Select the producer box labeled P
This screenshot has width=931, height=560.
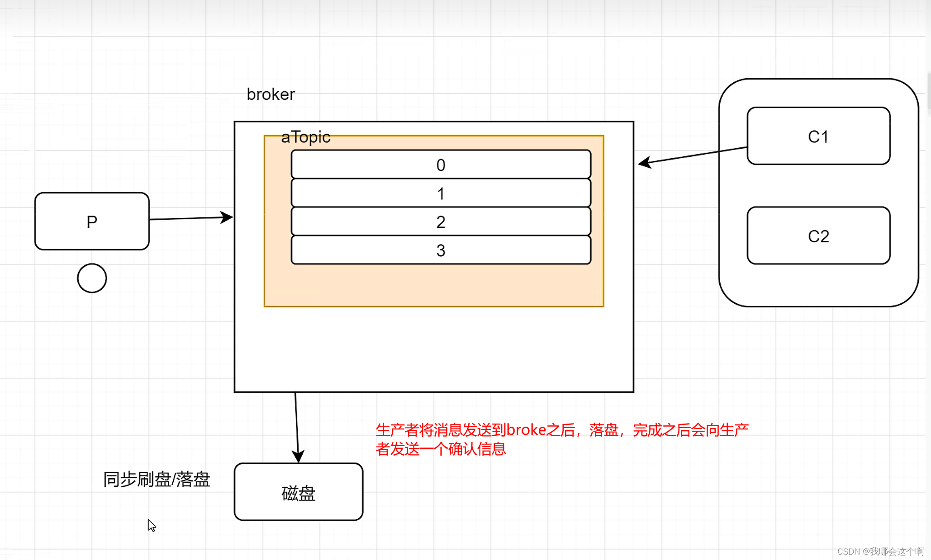pos(92,221)
